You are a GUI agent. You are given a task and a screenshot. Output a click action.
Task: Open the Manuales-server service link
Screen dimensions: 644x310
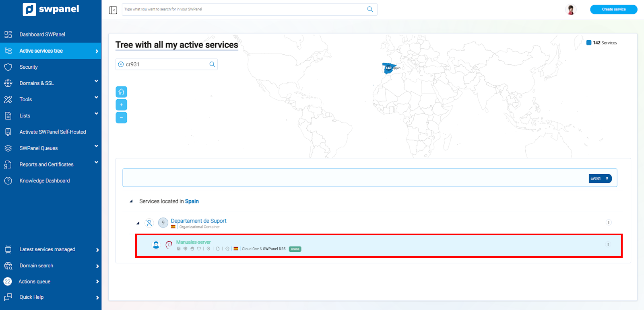[x=193, y=242]
